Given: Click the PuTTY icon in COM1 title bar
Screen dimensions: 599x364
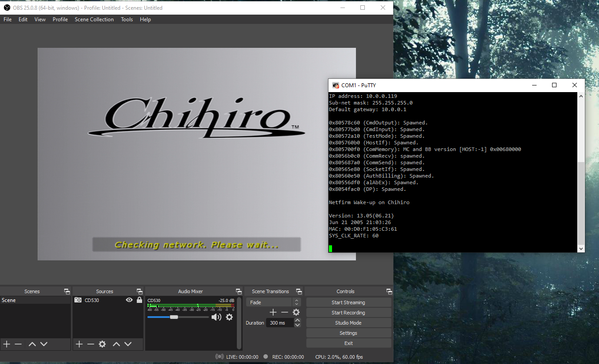Looking at the screenshot, I should click(336, 85).
